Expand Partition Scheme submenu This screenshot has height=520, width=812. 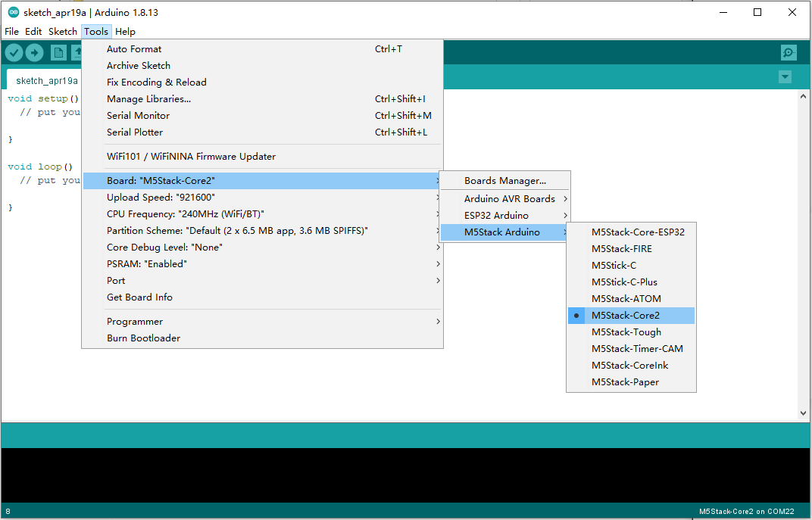263,230
